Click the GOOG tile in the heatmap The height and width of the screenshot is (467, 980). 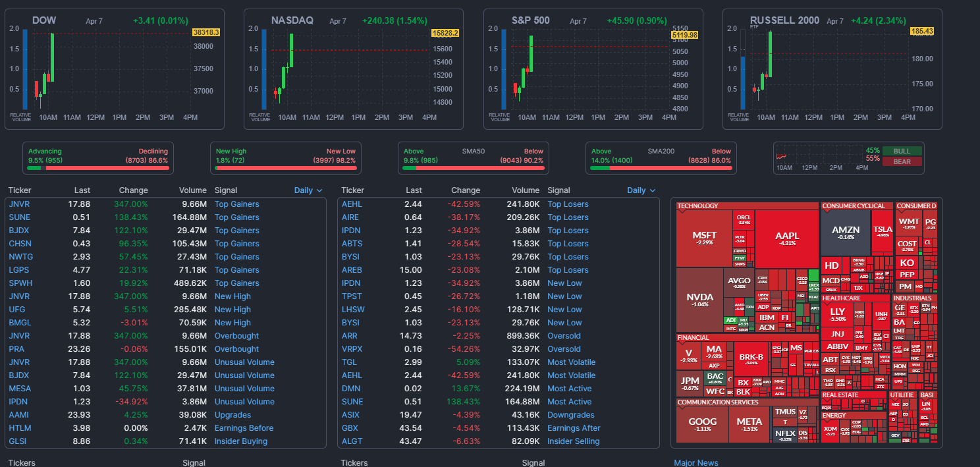coord(703,424)
